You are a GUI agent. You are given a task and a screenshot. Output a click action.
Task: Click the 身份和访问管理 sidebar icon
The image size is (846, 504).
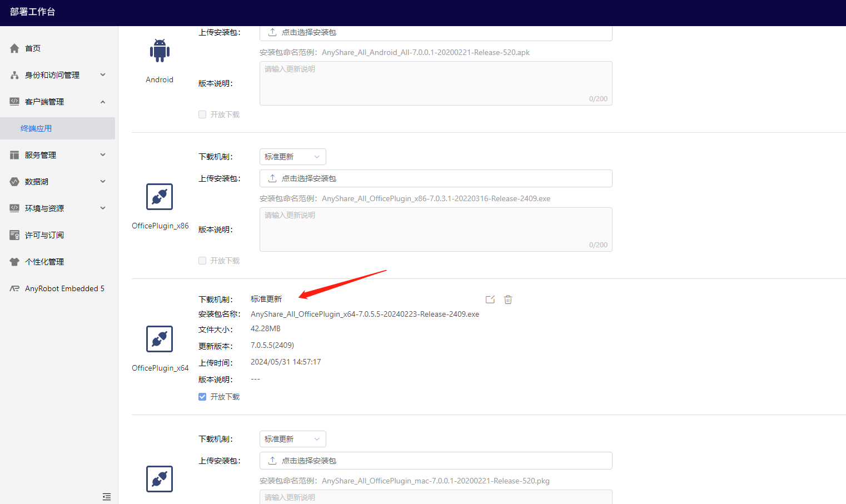(x=14, y=75)
